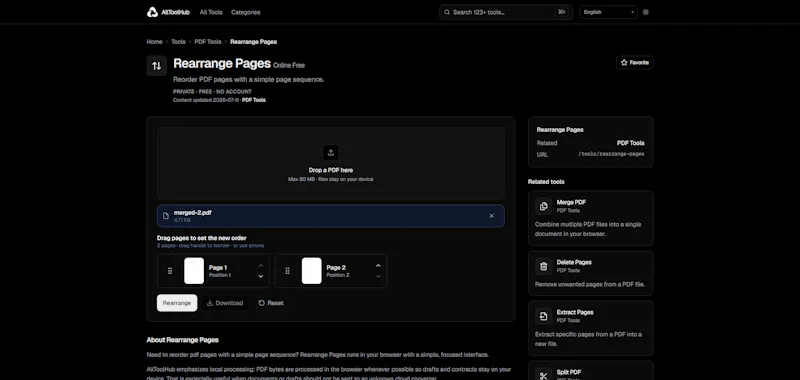Toggle the theme icon beside language selector
The width and height of the screenshot is (800, 380).
point(645,12)
